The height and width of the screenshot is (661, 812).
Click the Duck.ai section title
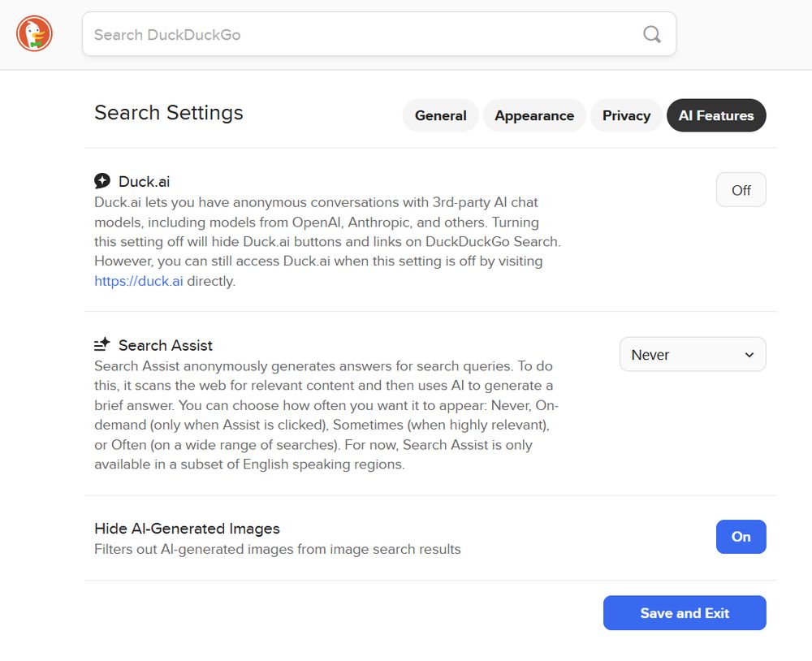coord(144,181)
